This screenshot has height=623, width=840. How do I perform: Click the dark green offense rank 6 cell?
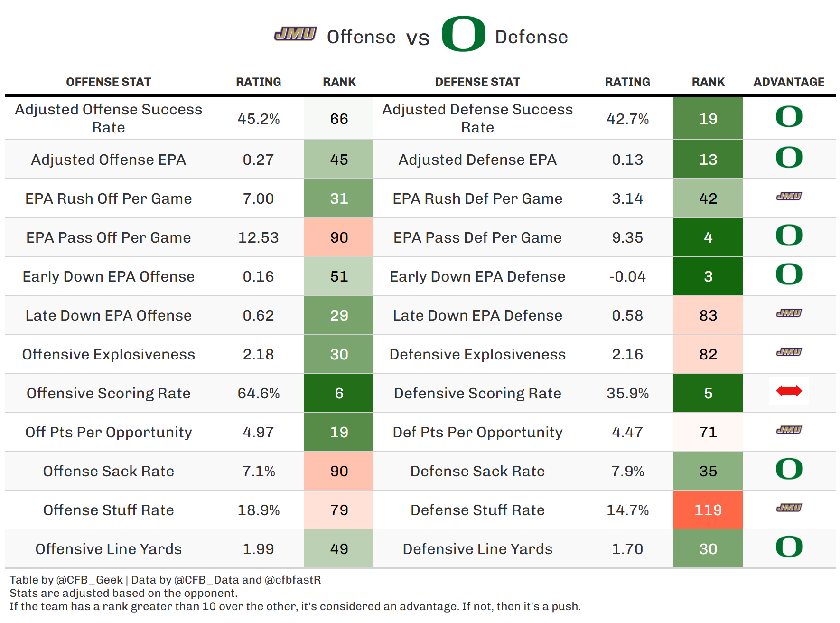click(339, 393)
